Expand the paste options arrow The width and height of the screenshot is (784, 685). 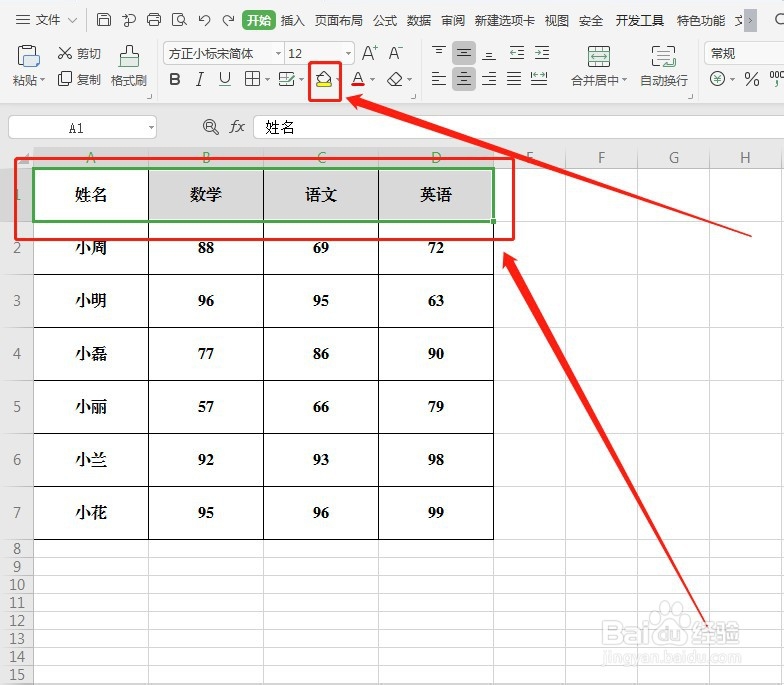click(42, 80)
